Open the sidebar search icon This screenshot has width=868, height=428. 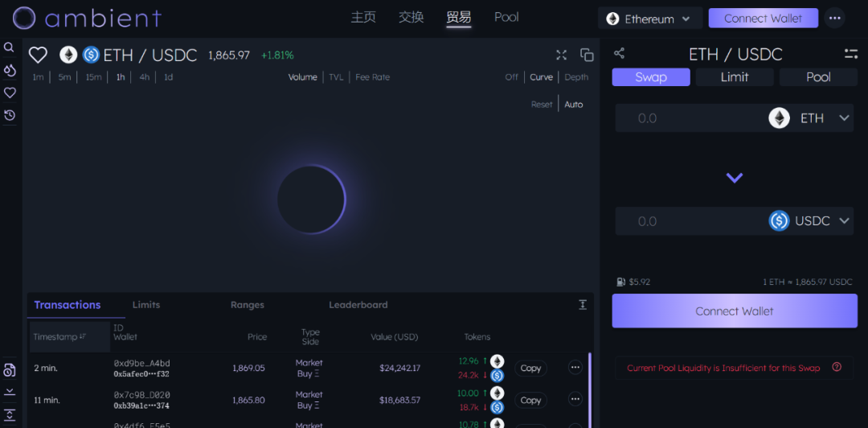tap(9, 47)
